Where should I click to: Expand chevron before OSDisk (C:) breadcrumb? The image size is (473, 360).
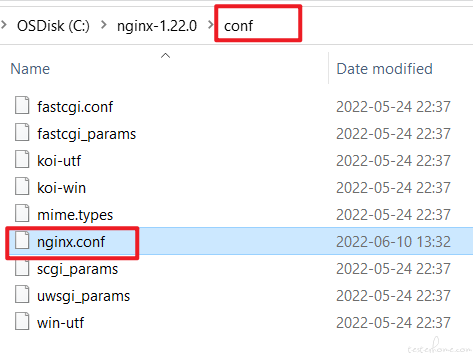[x=4, y=25]
